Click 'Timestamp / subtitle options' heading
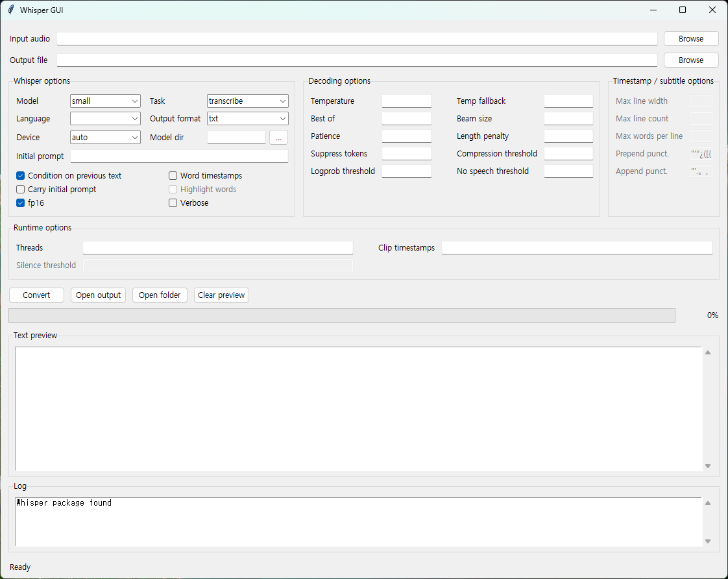Screen dimensions: 728x579 pos(663,80)
